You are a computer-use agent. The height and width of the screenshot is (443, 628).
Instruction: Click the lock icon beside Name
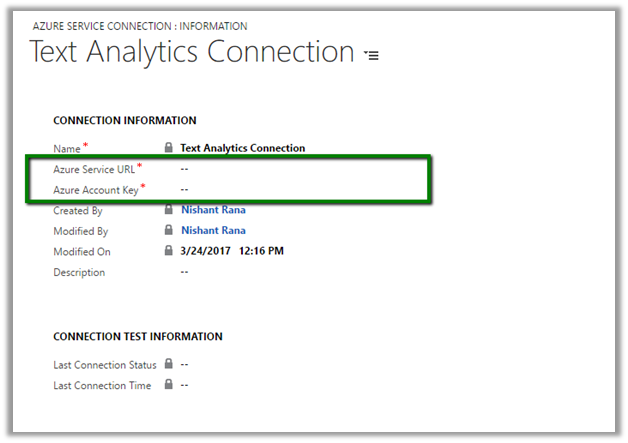pyautogui.click(x=169, y=148)
